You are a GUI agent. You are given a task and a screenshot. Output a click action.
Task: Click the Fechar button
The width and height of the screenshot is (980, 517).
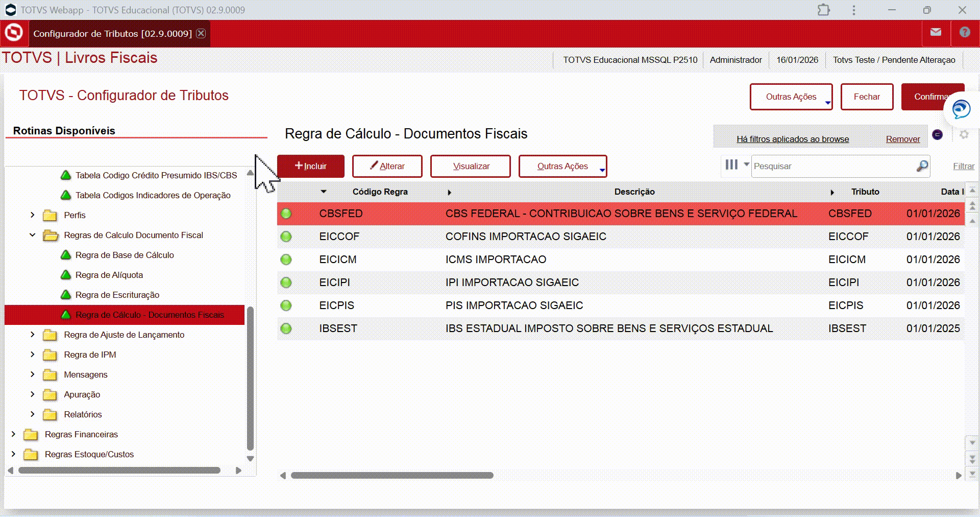coord(867,97)
